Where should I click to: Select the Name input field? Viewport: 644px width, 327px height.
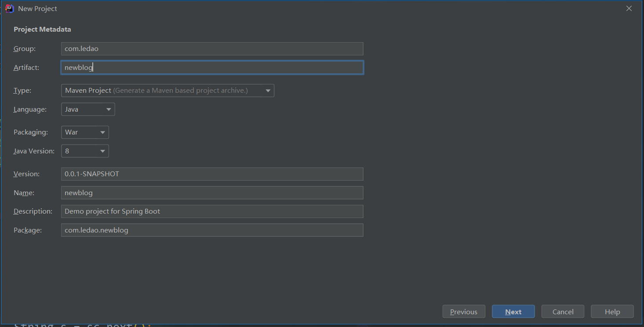tap(212, 193)
